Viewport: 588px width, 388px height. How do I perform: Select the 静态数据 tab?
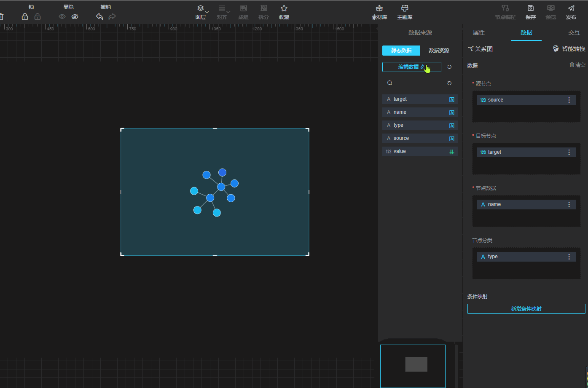click(x=401, y=51)
